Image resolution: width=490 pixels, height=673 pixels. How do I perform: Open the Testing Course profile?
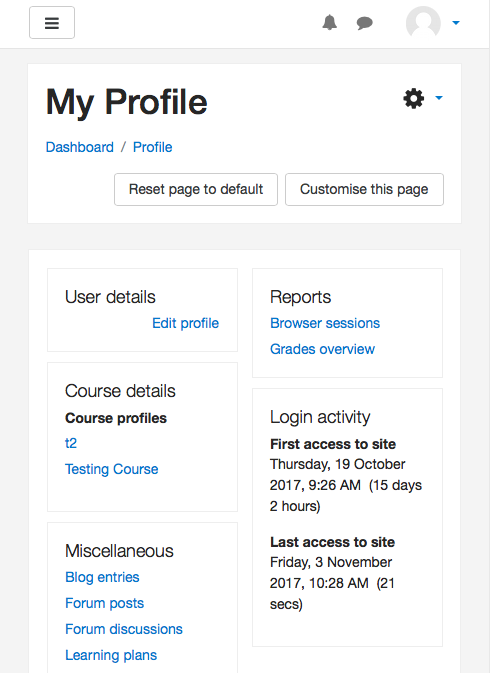112,469
